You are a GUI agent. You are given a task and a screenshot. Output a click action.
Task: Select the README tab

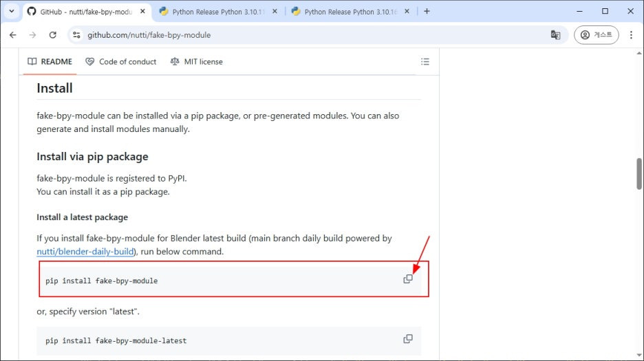50,62
